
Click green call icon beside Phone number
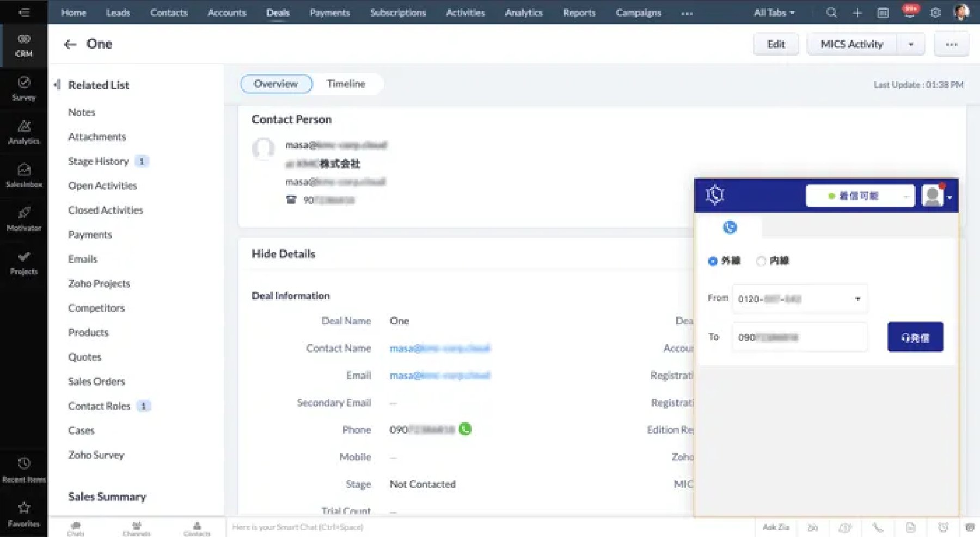click(465, 429)
